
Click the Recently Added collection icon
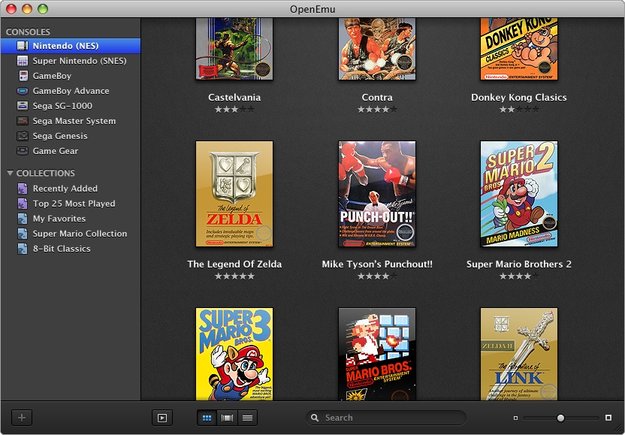click(x=23, y=188)
